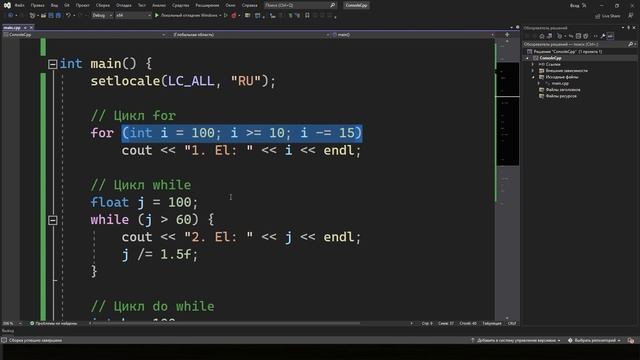Collapse the source files folder
This screenshot has height=360, width=640.
pyautogui.click(x=533, y=77)
